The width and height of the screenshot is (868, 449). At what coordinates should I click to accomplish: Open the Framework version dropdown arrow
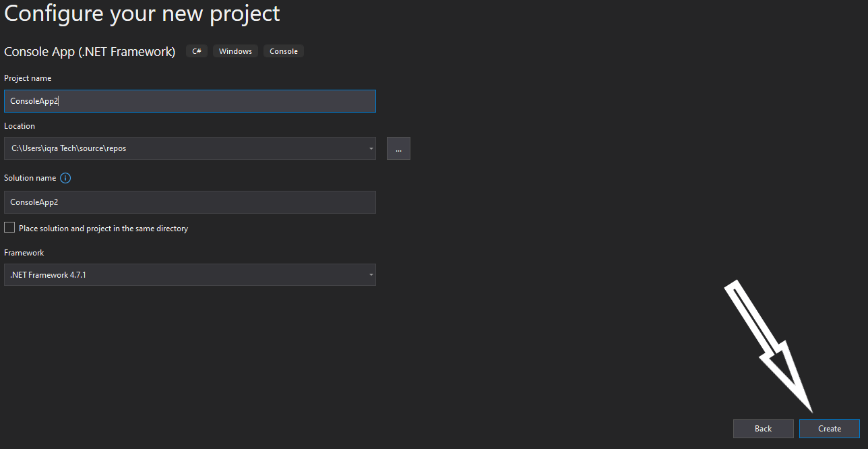371,275
